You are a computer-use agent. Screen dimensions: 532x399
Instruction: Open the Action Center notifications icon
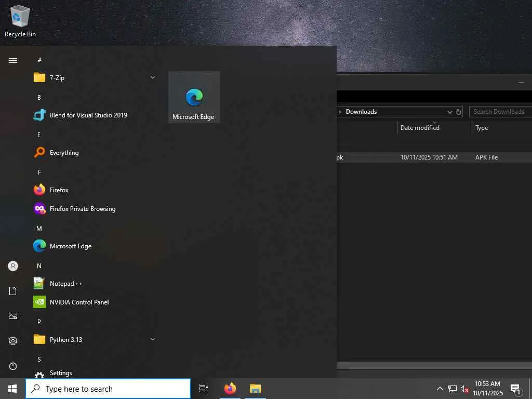click(515, 389)
